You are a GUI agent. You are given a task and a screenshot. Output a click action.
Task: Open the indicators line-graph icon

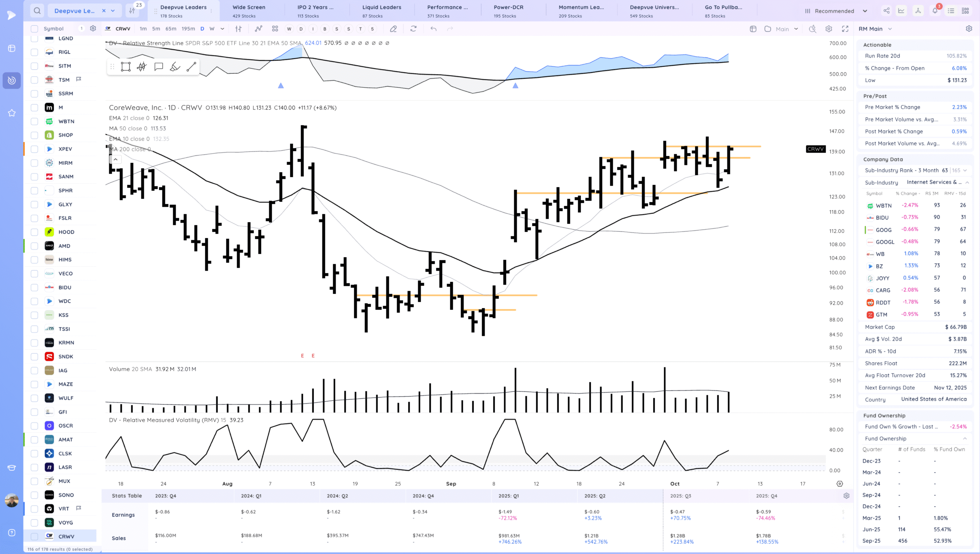coord(259,29)
